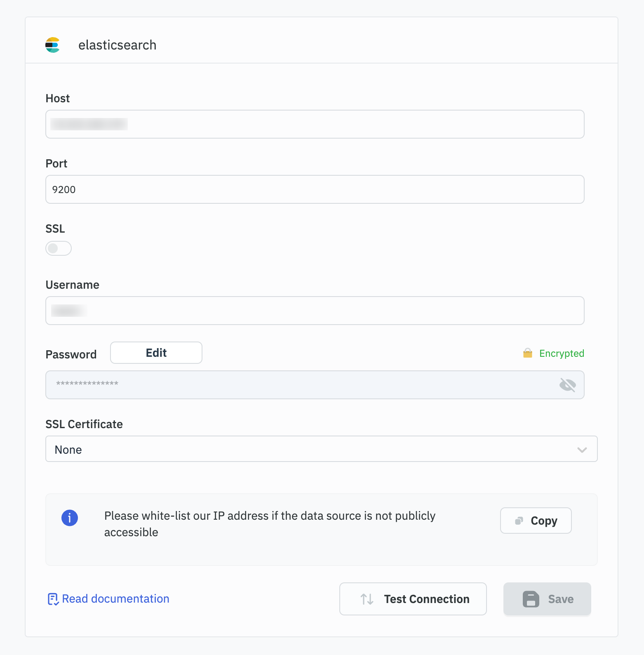Click the Copy button label
Viewport: 644px width, 655px height.
[543, 521]
